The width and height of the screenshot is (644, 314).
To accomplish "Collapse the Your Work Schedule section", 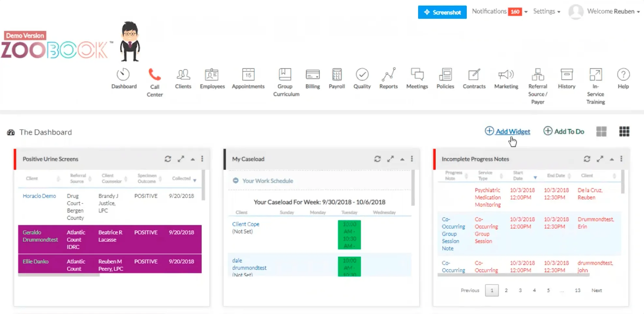I will tap(235, 181).
